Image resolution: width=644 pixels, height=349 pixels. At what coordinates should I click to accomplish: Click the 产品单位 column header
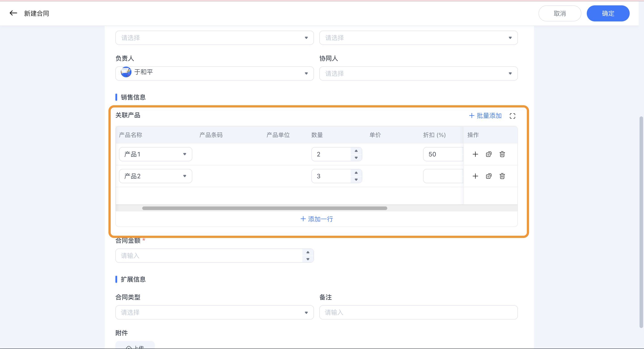[278, 135]
